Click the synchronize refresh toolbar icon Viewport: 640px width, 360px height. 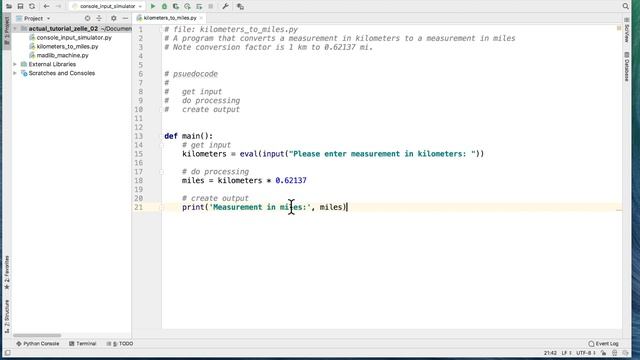(x=32, y=6)
